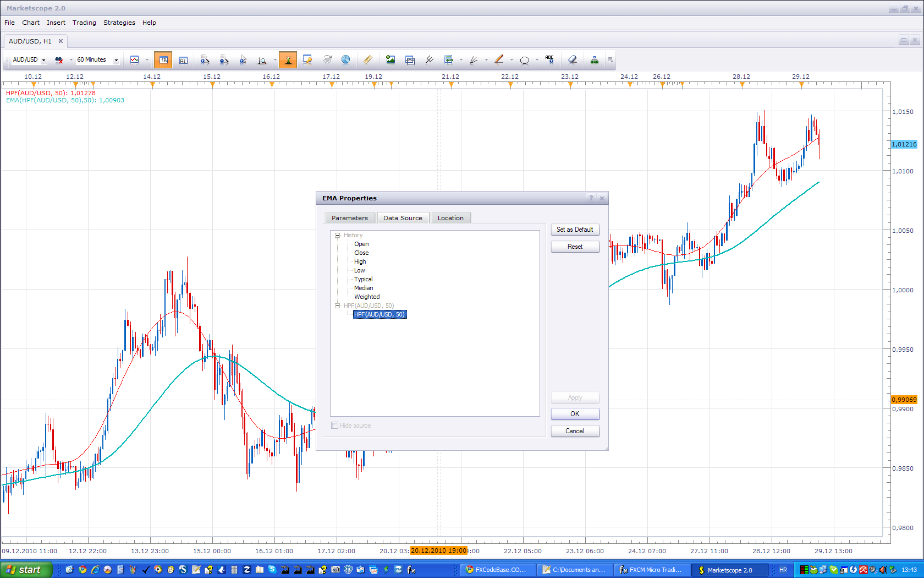Toggle the highlighted orange vertical scale button
The image size is (924, 578).
coord(288,60)
